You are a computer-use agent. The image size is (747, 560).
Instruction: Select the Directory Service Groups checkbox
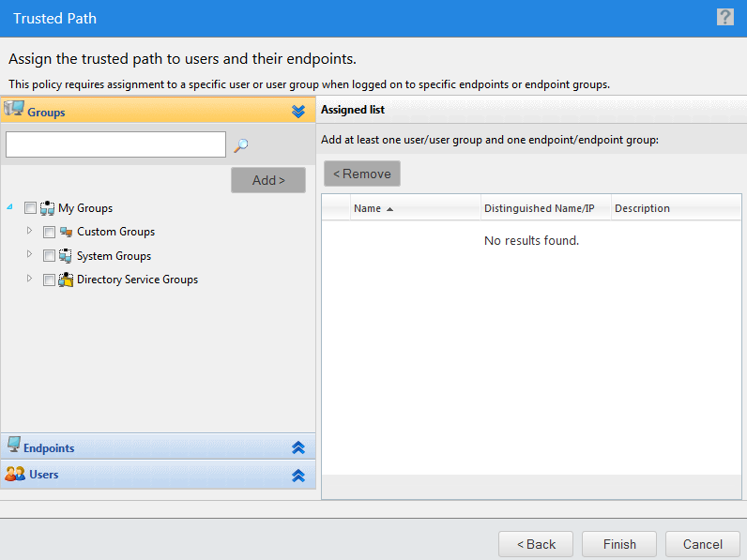[49, 280]
